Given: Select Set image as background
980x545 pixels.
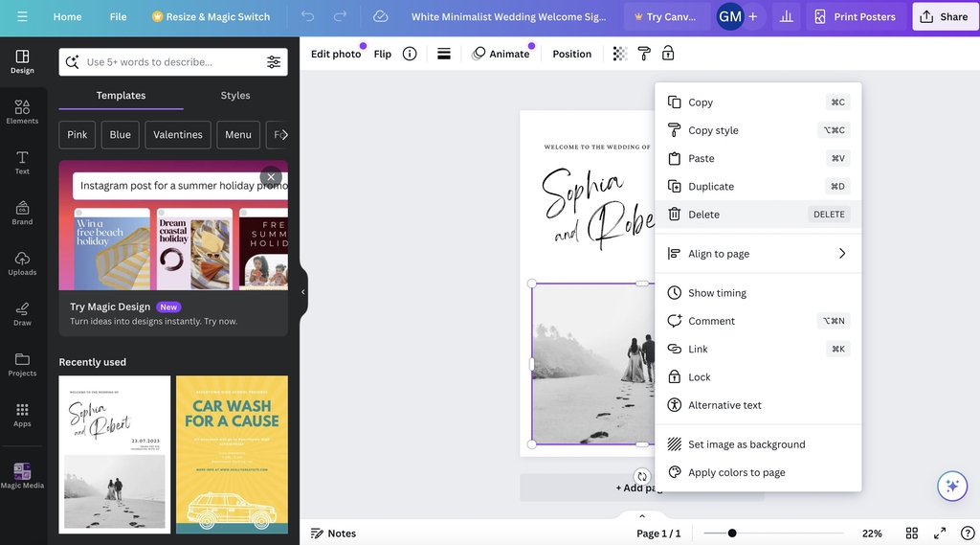Looking at the screenshot, I should (758, 444).
